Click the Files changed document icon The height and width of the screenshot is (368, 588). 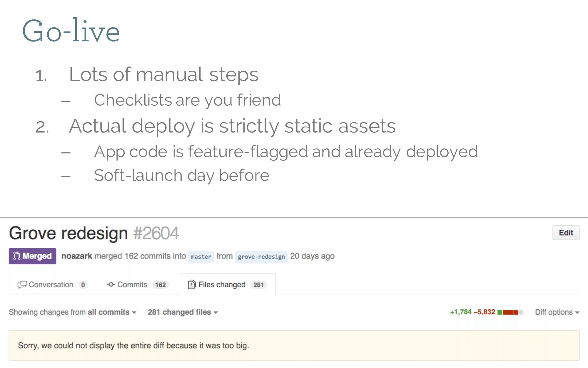(x=192, y=284)
